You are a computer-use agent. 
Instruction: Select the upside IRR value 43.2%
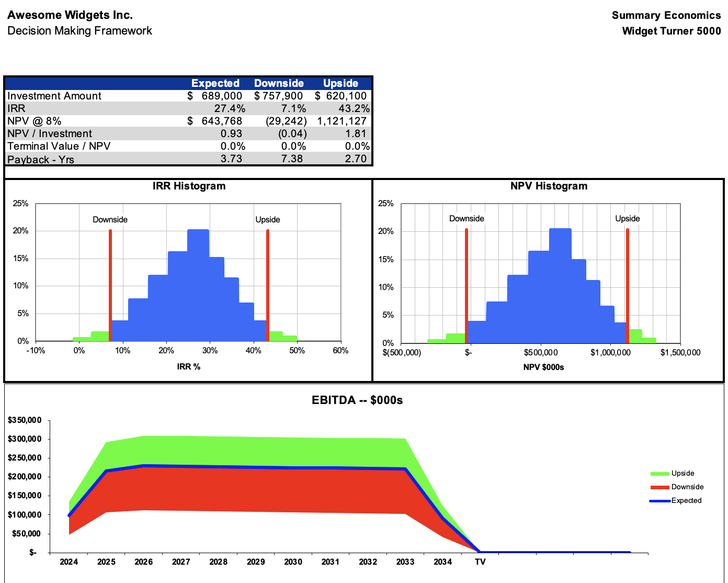354,108
